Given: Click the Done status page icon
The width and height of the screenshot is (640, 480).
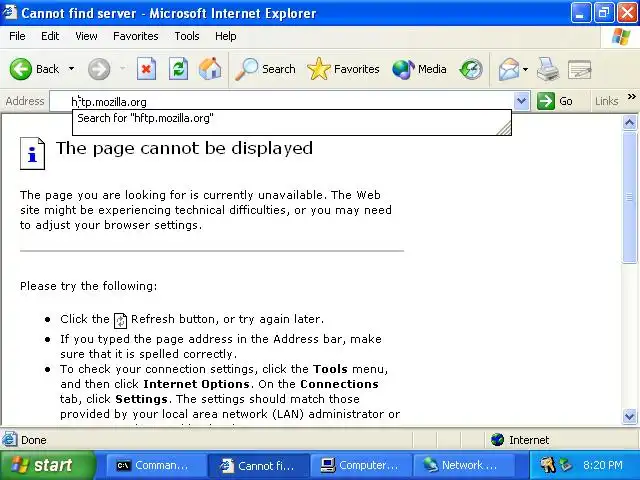Looking at the screenshot, I should click(9, 440).
